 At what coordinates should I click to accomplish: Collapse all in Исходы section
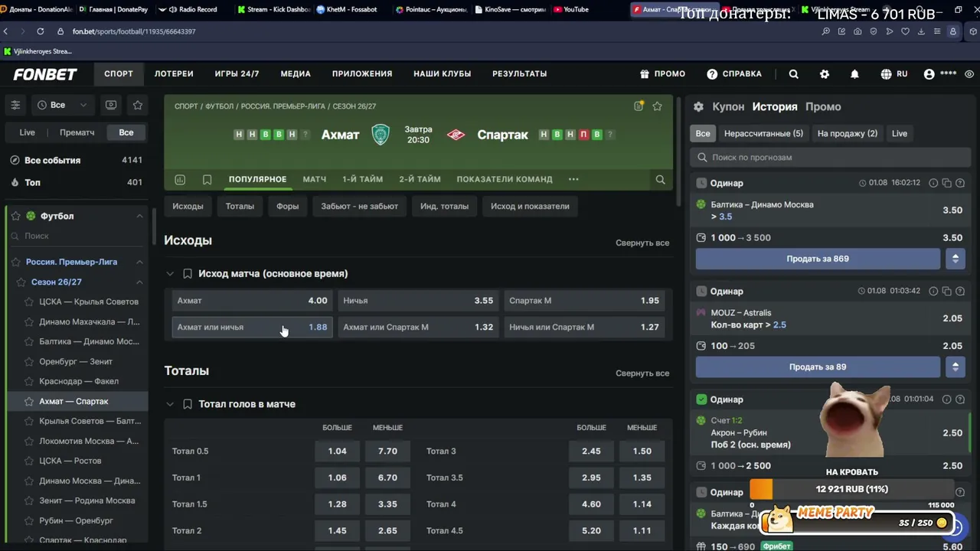pos(642,243)
